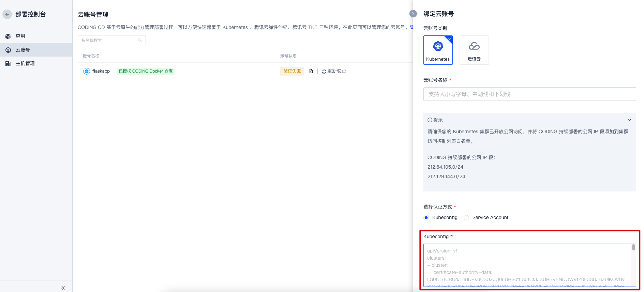The height and width of the screenshot is (292, 644).
Task: Click the 已授权 CODING Docker 仓库 tag
Action: tap(146, 71)
